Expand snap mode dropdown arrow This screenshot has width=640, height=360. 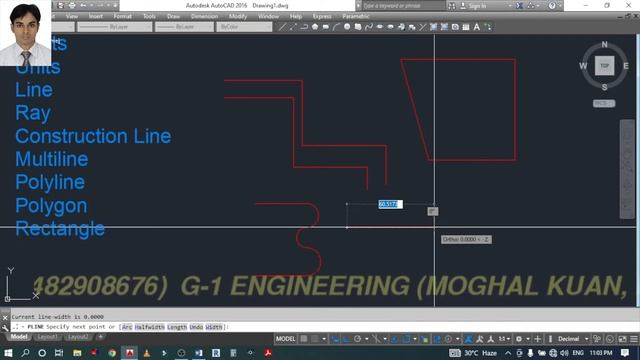(x=324, y=339)
